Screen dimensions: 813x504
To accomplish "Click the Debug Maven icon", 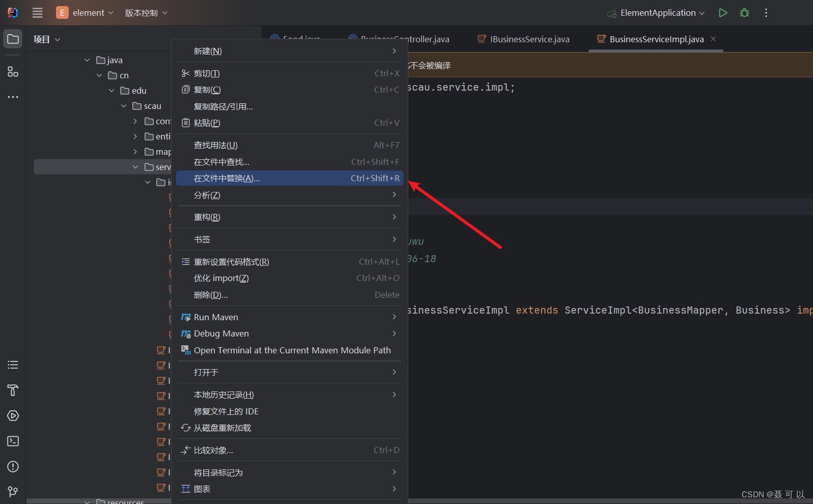I will click(186, 333).
